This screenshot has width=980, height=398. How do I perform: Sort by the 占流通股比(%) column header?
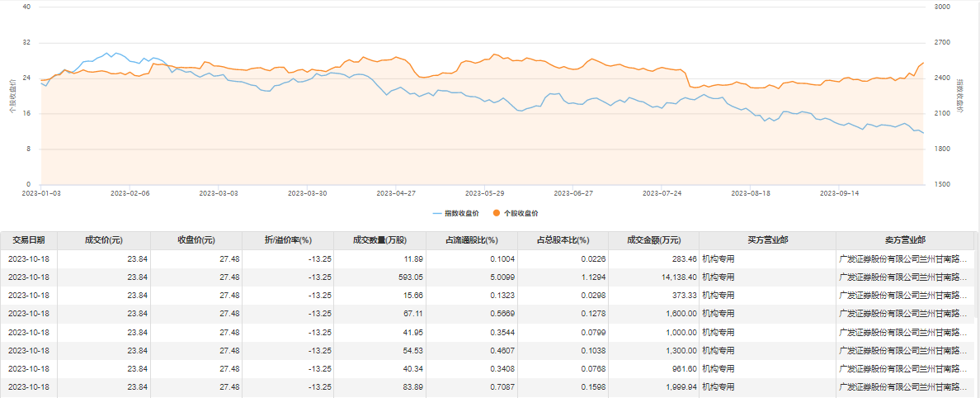(x=472, y=240)
